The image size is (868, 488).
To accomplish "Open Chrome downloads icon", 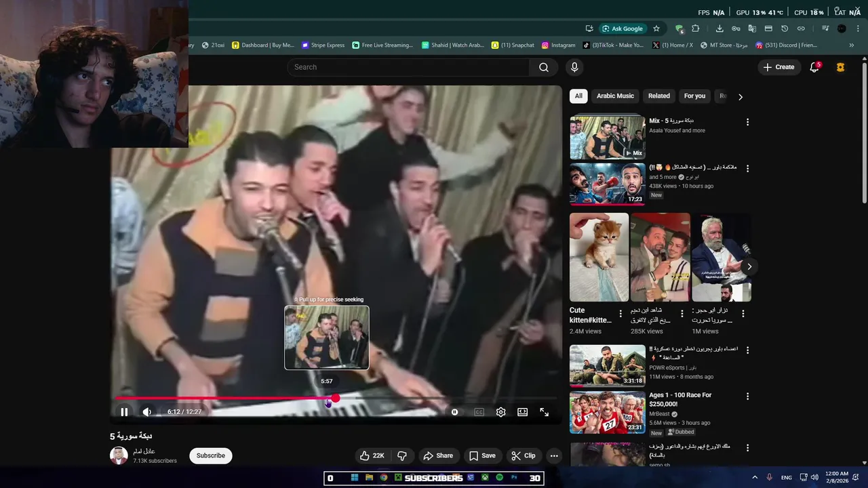I will 719,28.
